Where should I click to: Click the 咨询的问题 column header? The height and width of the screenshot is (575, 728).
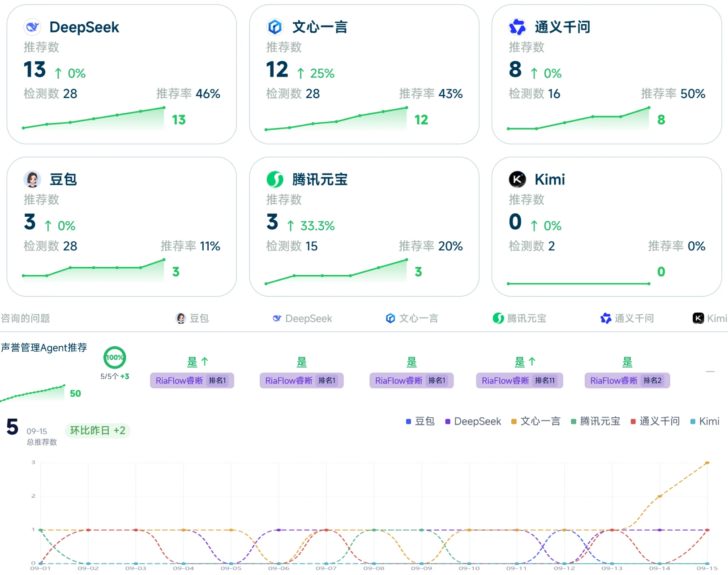pos(25,318)
